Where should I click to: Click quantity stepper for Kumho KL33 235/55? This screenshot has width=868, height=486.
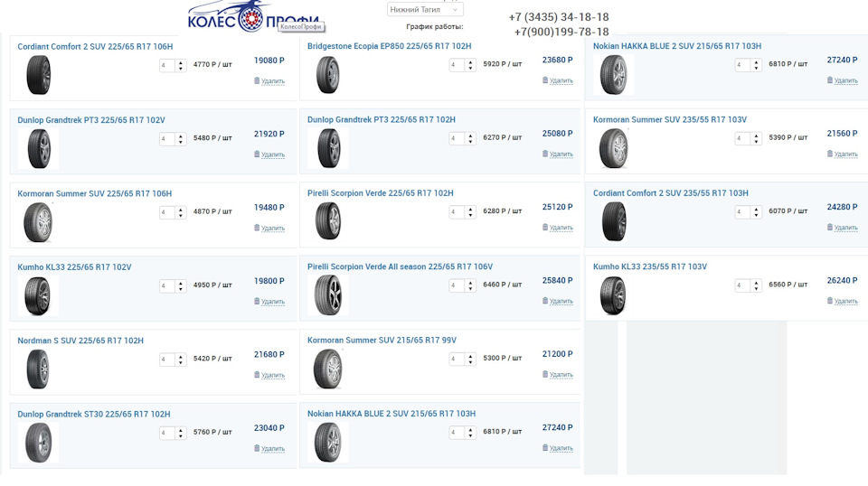pos(756,285)
